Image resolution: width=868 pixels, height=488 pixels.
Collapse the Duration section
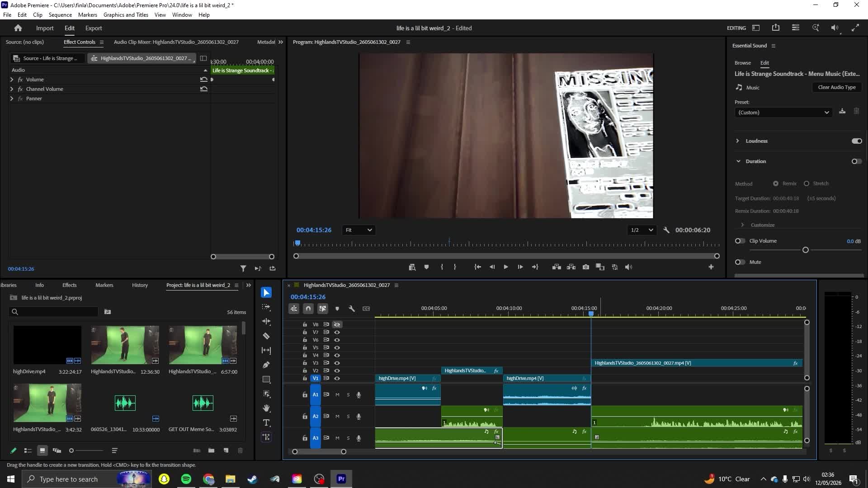[x=738, y=161]
